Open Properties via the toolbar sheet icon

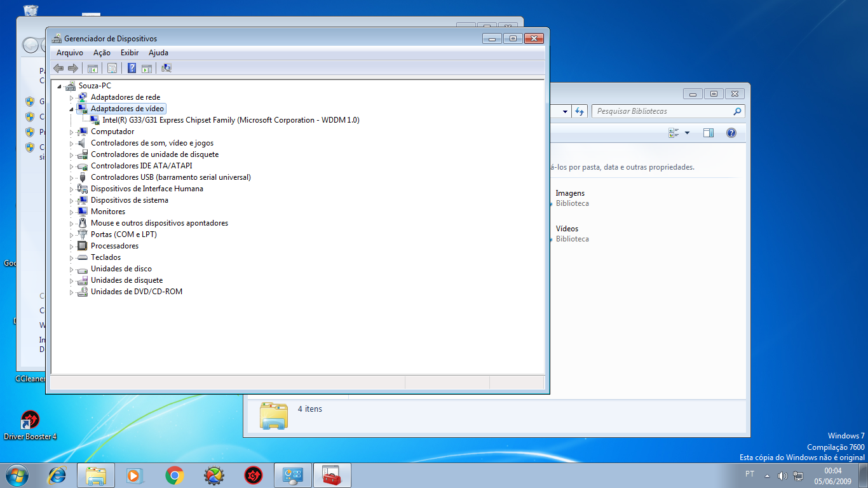[x=112, y=68]
